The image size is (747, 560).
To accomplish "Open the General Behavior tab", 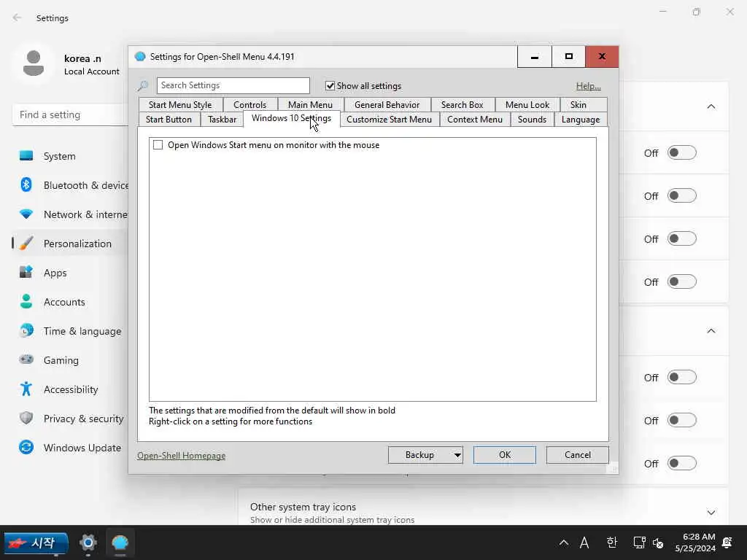I will pos(387,105).
